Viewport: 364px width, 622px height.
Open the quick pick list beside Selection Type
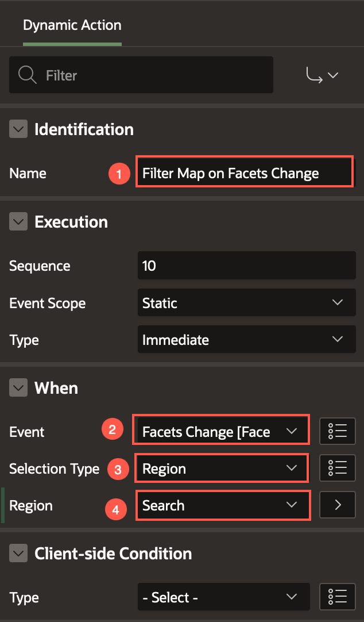(337, 468)
